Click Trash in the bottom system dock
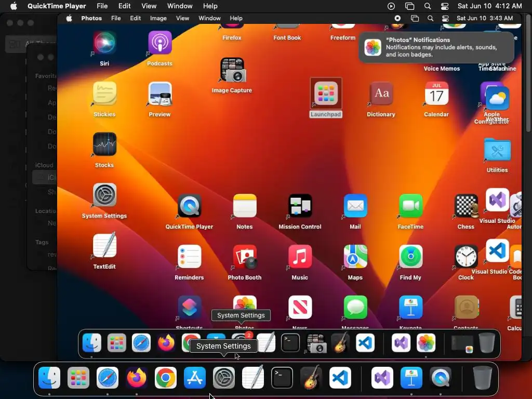The height and width of the screenshot is (399, 532). (483, 378)
